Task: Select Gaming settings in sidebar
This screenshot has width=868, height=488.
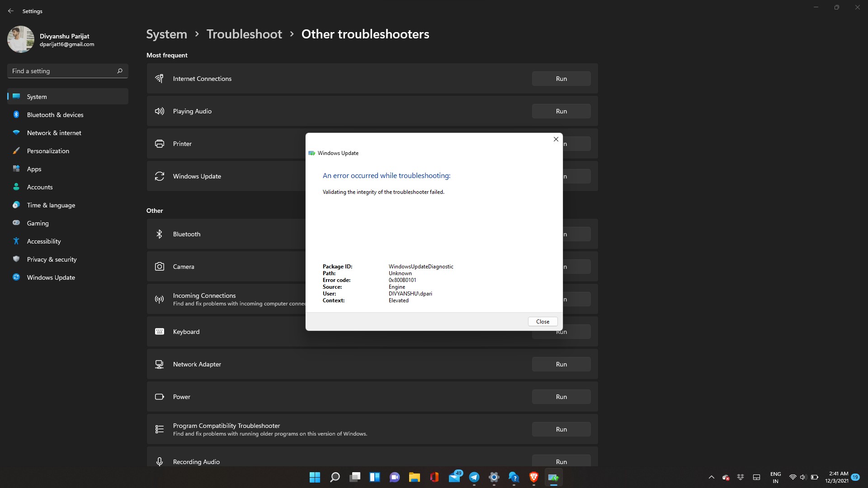Action: 38,223
